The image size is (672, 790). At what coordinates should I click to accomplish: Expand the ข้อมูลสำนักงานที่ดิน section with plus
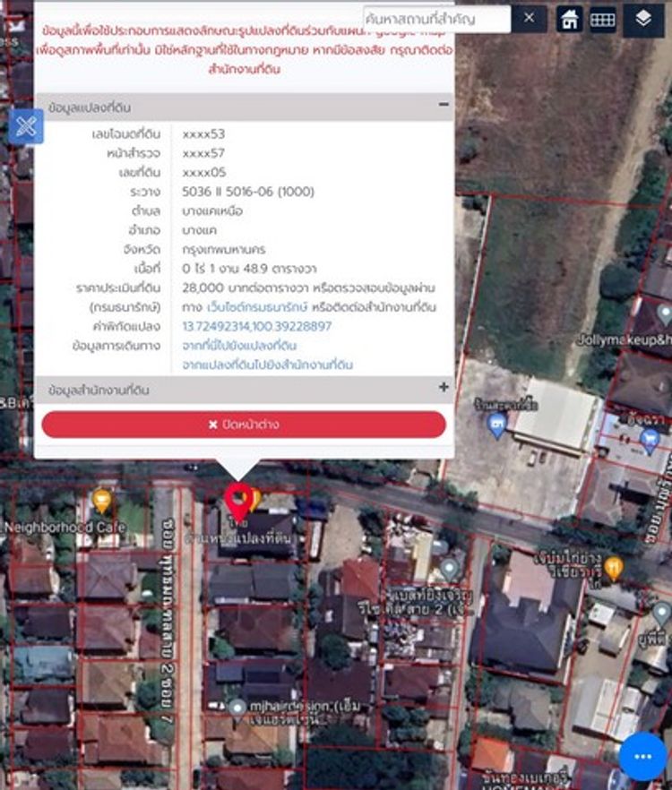click(443, 388)
